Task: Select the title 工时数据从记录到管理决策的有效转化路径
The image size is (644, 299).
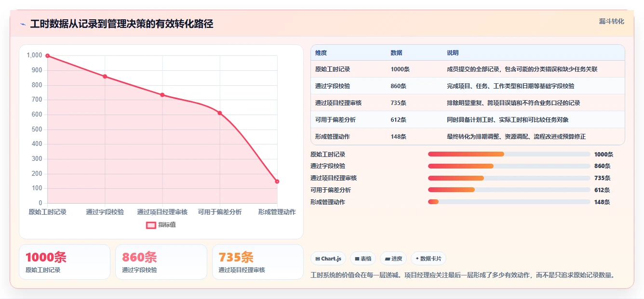Action: pyautogui.click(x=121, y=24)
